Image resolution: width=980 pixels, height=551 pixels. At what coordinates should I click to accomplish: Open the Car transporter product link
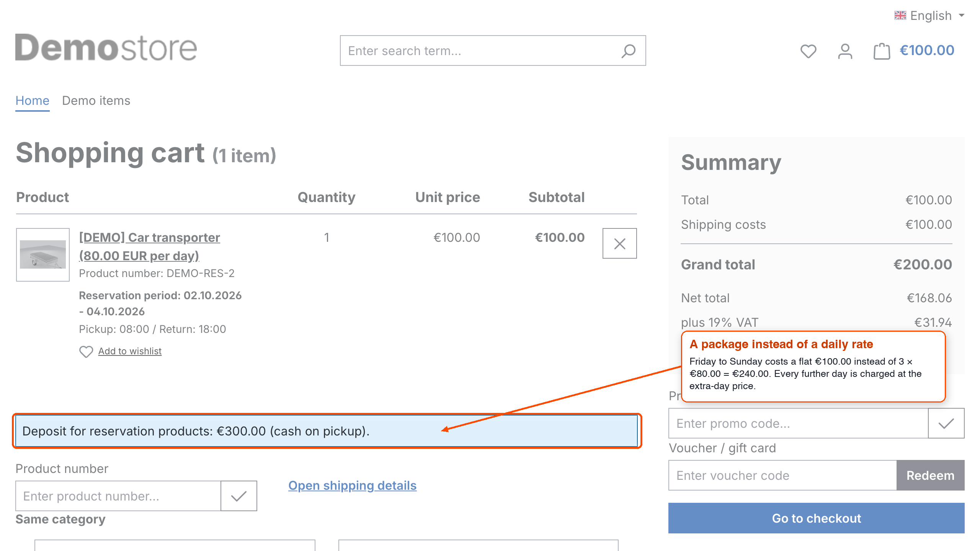coord(149,246)
